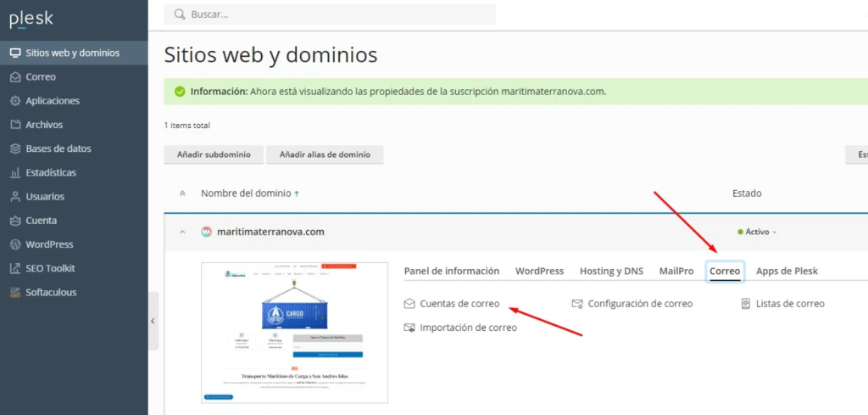Collapse all domains with double chevron

pos(182,193)
